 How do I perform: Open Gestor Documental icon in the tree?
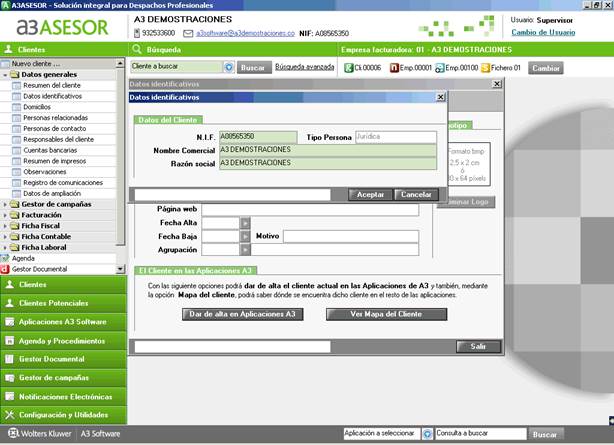click(5, 269)
